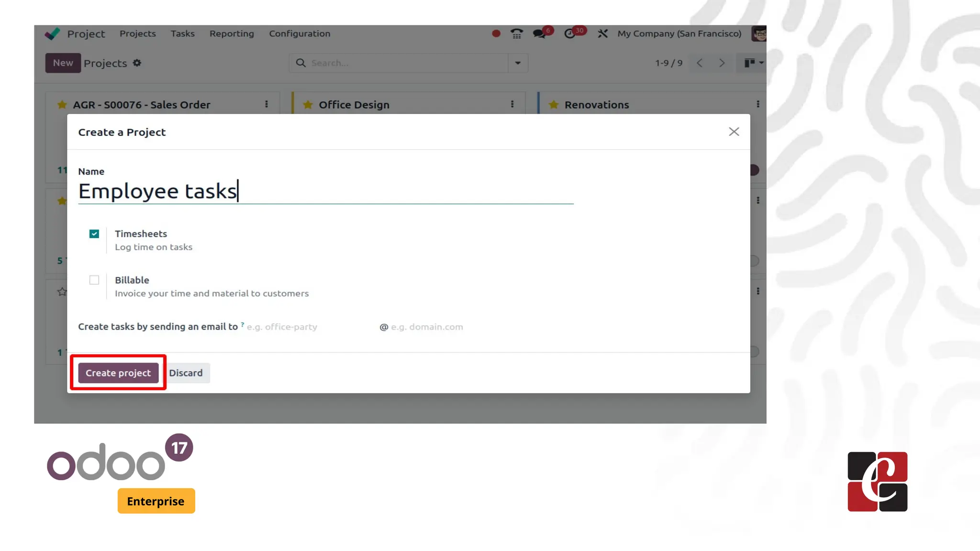The width and height of the screenshot is (980, 551).
Task: Uncheck the Timesheets checkbox
Action: click(x=94, y=234)
